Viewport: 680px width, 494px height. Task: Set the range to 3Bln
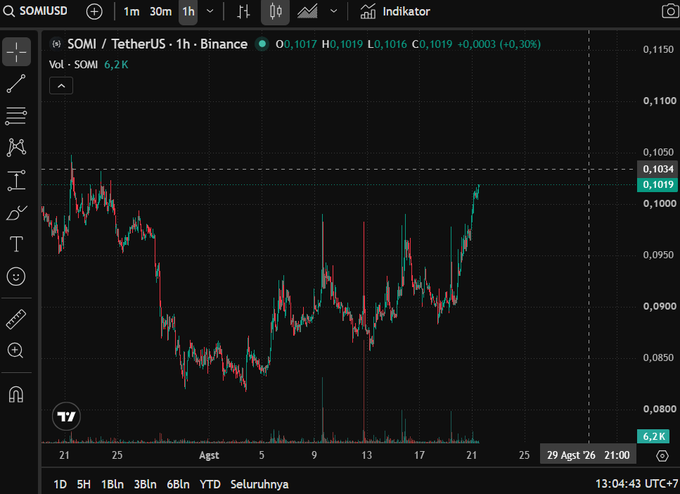(x=145, y=484)
